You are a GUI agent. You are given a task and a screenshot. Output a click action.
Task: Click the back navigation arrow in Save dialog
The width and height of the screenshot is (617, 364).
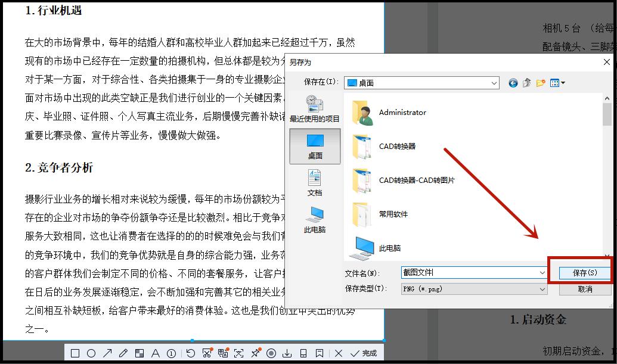coord(513,83)
